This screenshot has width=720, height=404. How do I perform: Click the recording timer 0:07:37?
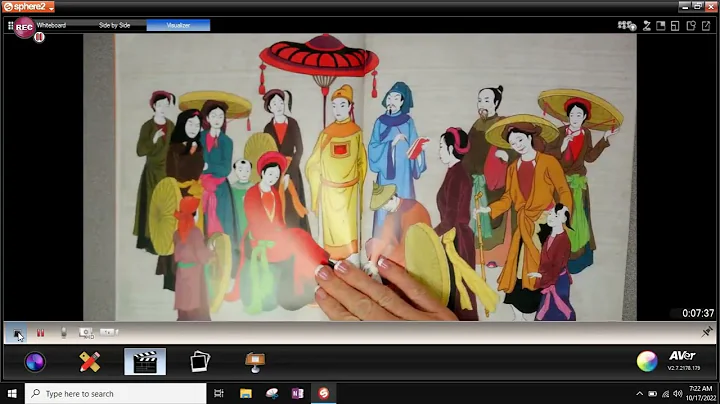pyautogui.click(x=698, y=313)
